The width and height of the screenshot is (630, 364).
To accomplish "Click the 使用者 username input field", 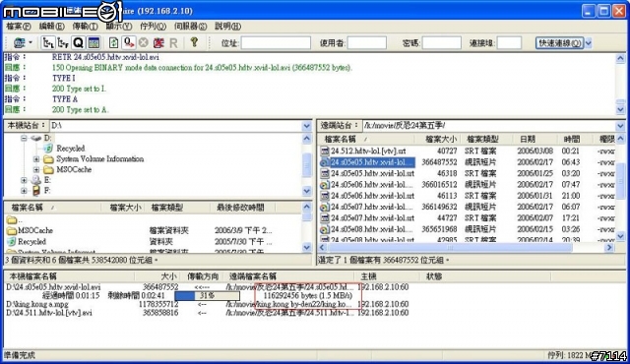I will tap(367, 42).
